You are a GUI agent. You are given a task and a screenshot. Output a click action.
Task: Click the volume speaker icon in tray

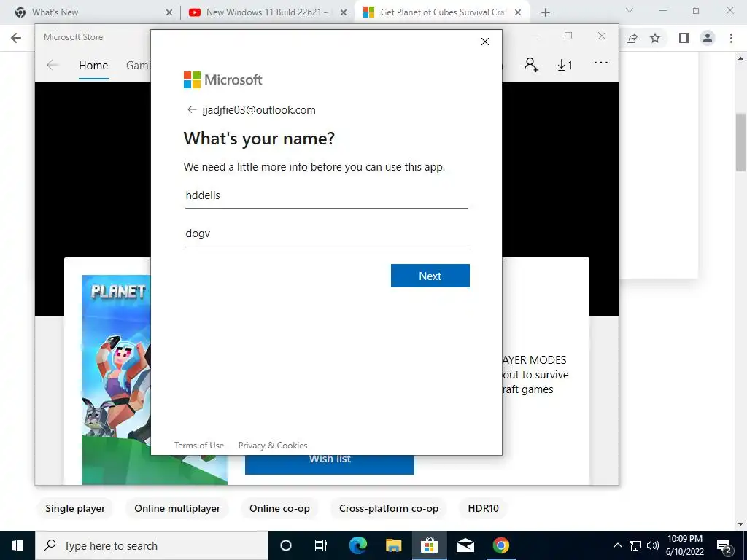(653, 545)
